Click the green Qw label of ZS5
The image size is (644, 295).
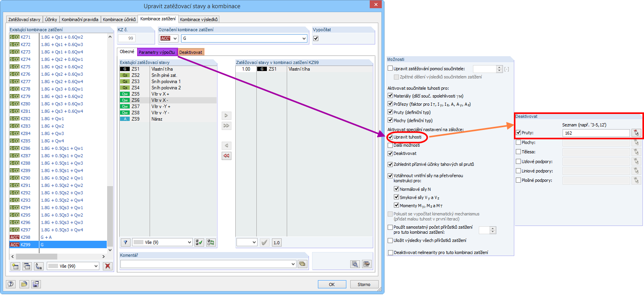(x=125, y=94)
